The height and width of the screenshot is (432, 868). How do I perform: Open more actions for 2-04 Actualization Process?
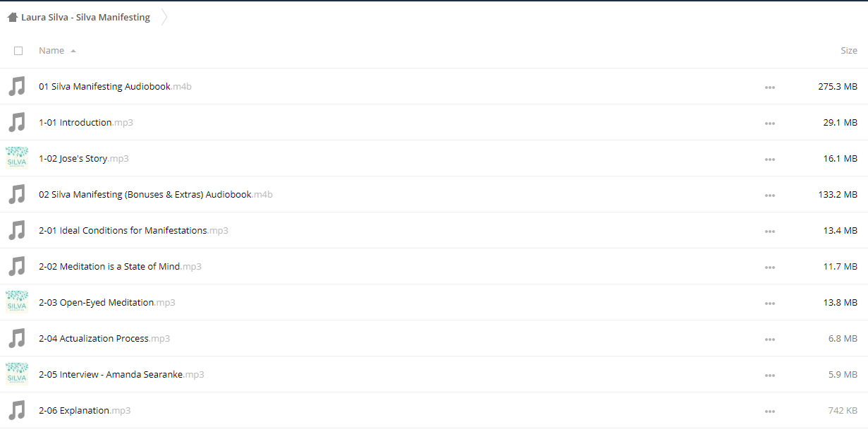coord(769,340)
